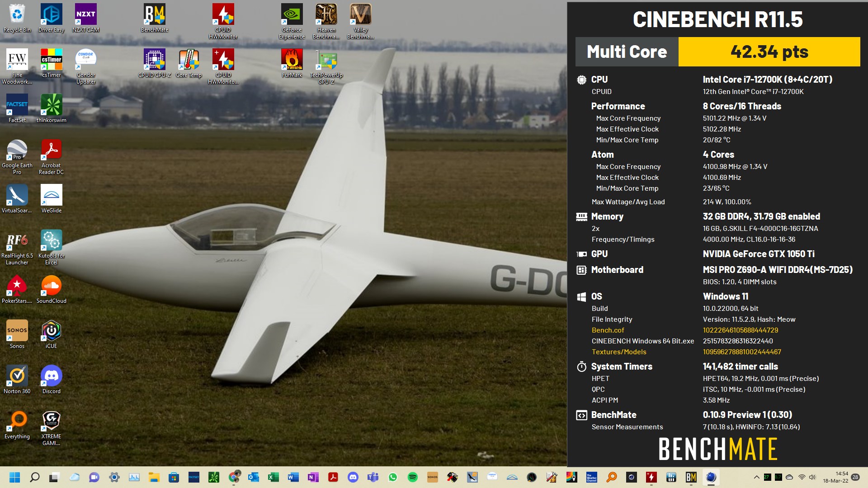Open the volume control in system tray
Viewport: 868px width, 488px height.
pos(812,477)
